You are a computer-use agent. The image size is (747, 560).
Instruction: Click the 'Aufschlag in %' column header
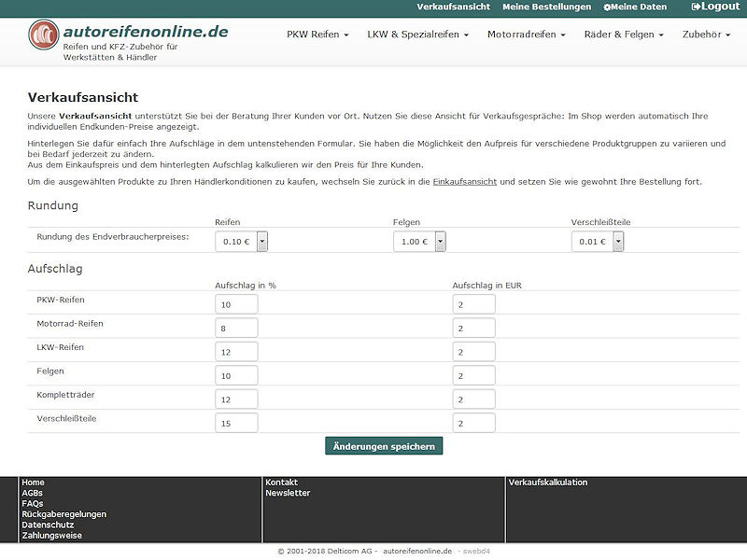click(x=246, y=286)
